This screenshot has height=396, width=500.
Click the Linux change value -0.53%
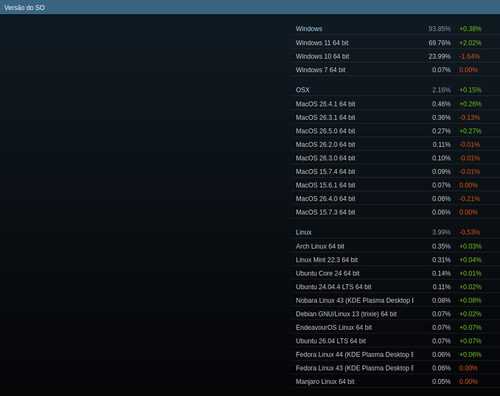coord(470,232)
